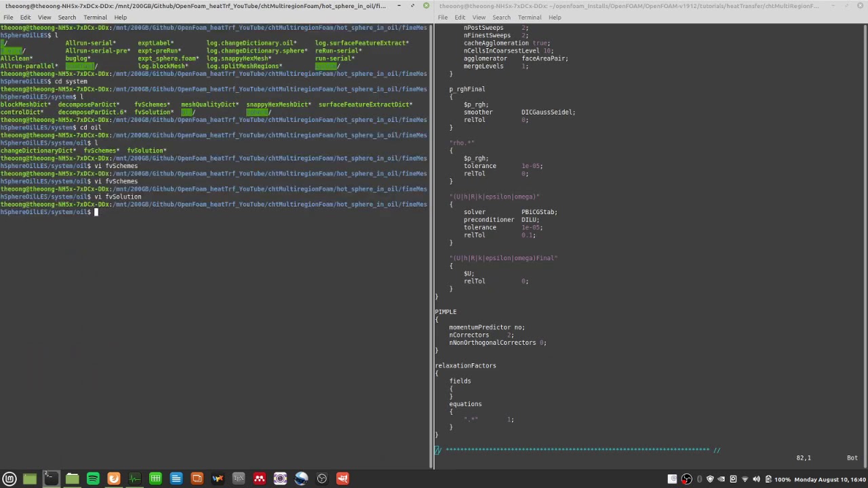Image resolution: width=868 pixels, height=488 pixels.
Task: Click the left terminal prompt cursor
Action: 96,212
